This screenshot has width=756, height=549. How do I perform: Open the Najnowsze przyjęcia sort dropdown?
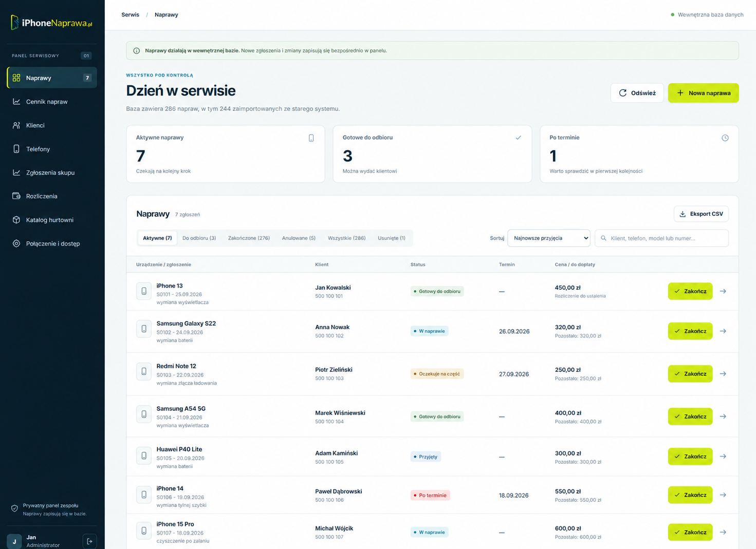pyautogui.click(x=548, y=238)
